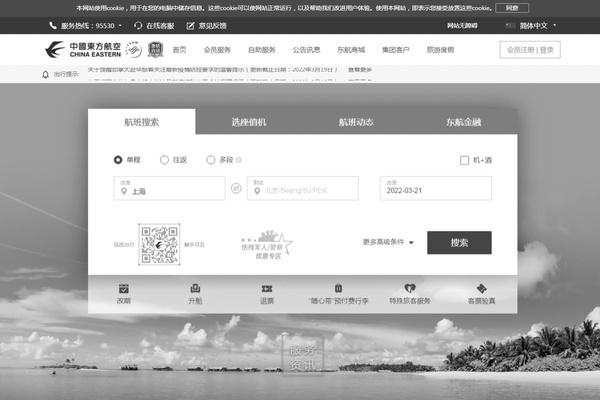Viewport: 600px width, 400px height.
Task: Click the QR code image
Action: 158,244
